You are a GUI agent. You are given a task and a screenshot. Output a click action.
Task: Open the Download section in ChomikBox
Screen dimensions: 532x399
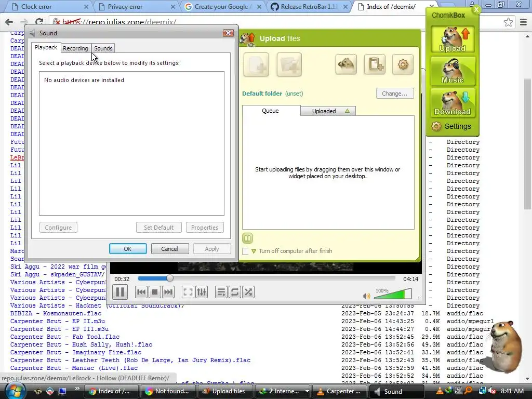tap(453, 103)
